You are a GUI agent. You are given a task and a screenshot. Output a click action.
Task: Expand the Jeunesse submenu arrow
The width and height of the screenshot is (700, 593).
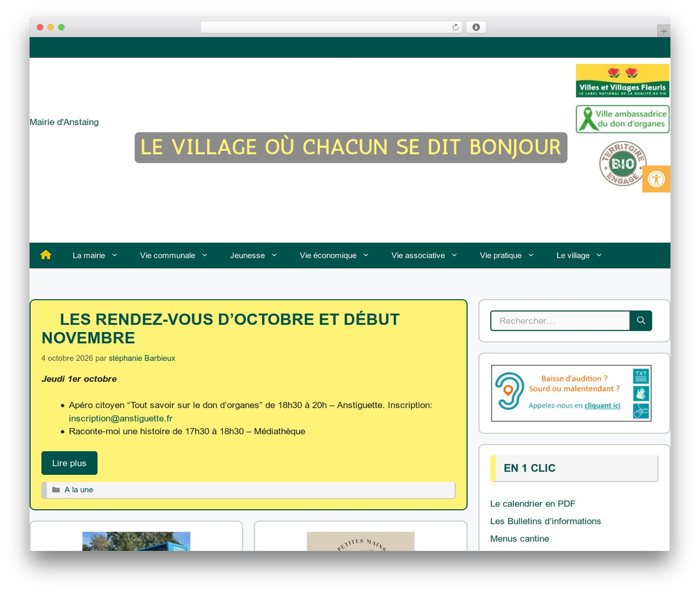pyautogui.click(x=274, y=255)
